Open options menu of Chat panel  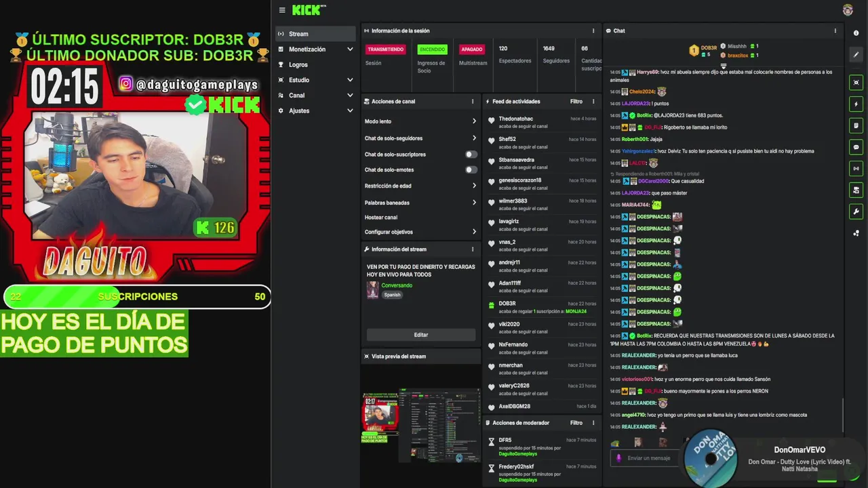[x=835, y=30]
